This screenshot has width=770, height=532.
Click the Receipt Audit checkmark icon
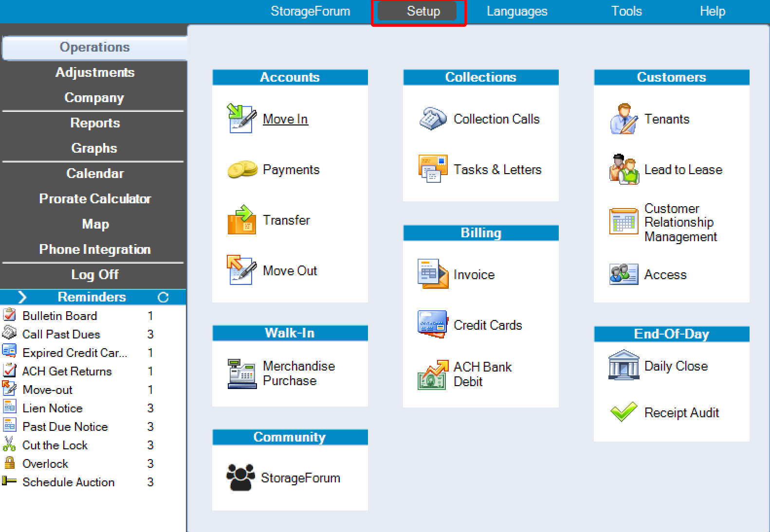pyautogui.click(x=623, y=412)
